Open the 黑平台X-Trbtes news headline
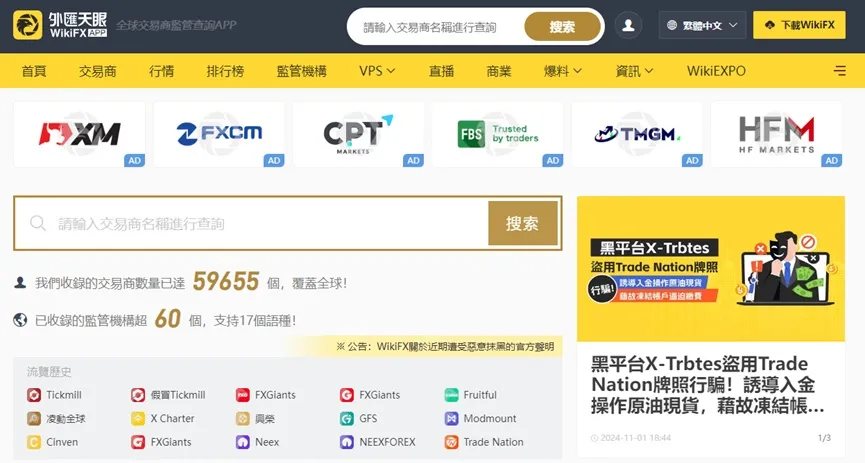 tap(707, 385)
